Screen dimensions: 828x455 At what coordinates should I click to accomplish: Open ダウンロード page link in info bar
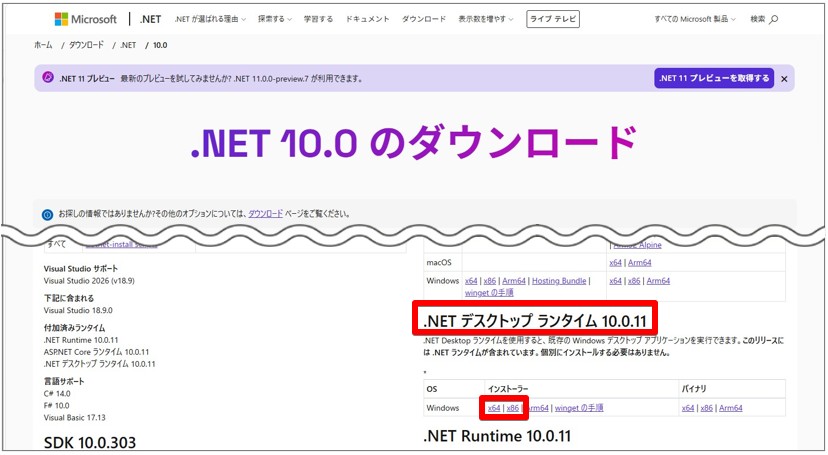[x=266, y=214]
